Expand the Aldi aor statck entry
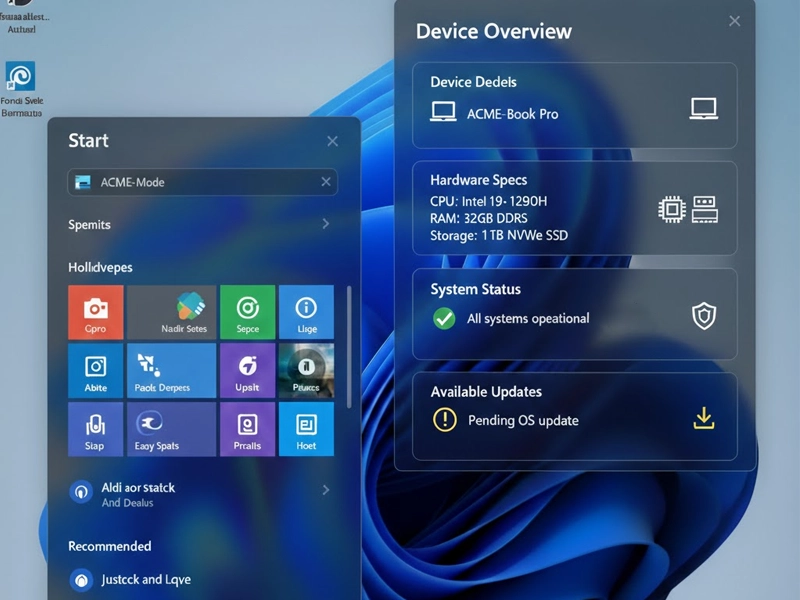 click(x=326, y=490)
